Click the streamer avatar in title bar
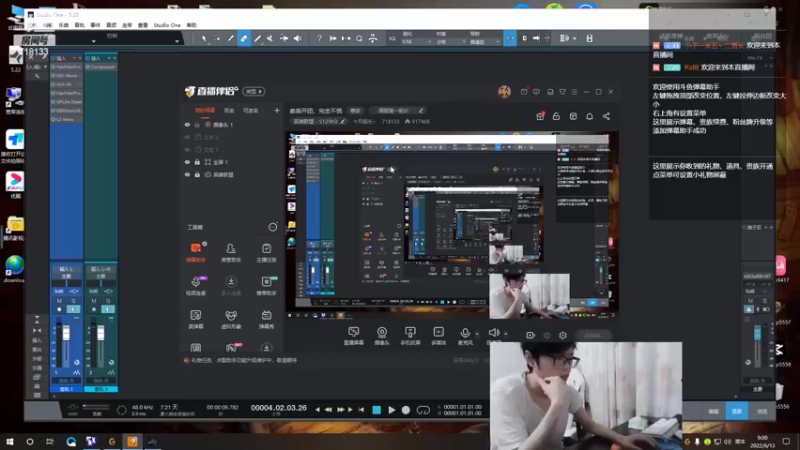The image size is (800, 450). click(x=504, y=91)
